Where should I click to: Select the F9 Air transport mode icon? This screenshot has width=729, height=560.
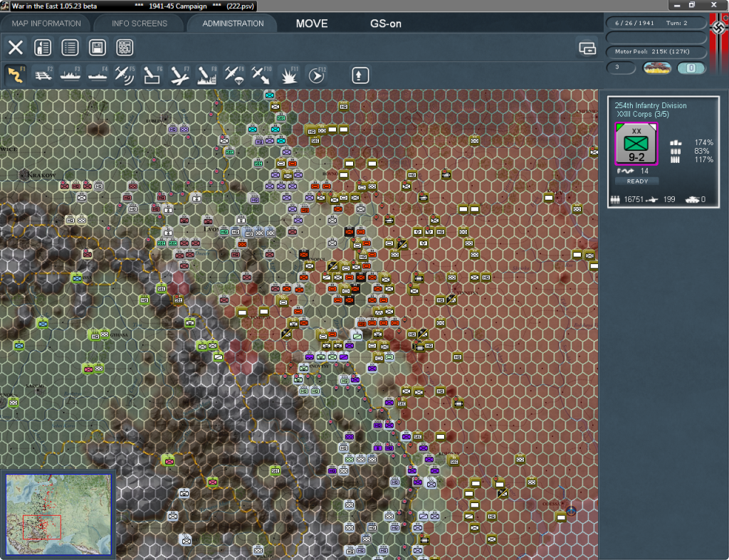point(234,75)
